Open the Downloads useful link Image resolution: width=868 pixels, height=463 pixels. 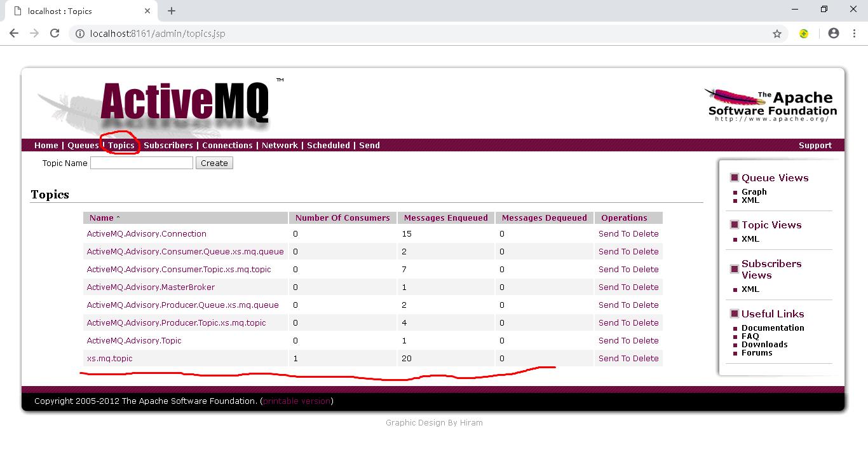click(764, 344)
